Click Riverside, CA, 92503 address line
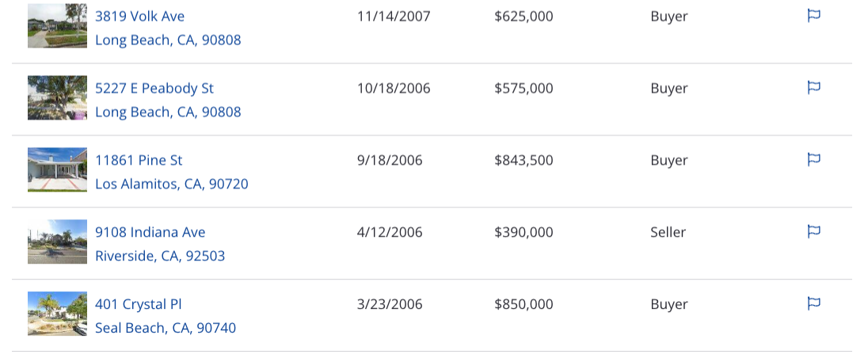This screenshot has width=868, height=358. click(160, 256)
